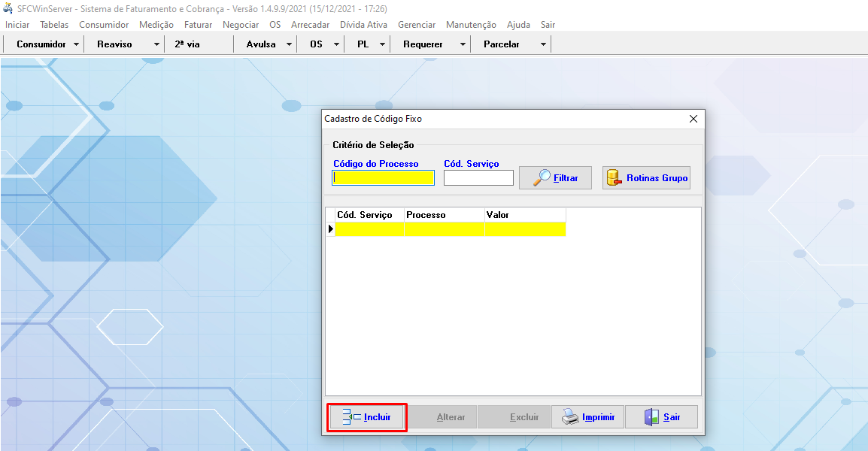868x451 pixels.
Task: Expand the Consumidor toolbar dropdown arrow
Action: tap(77, 44)
